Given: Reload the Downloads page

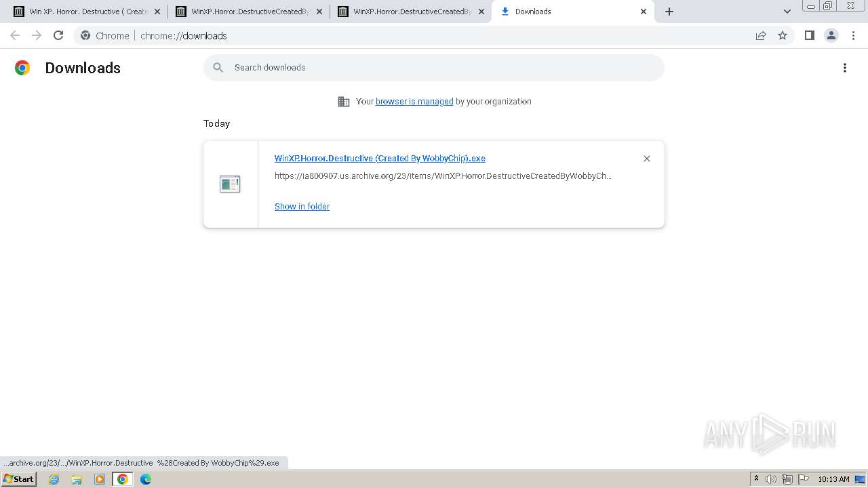Looking at the screenshot, I should point(58,35).
